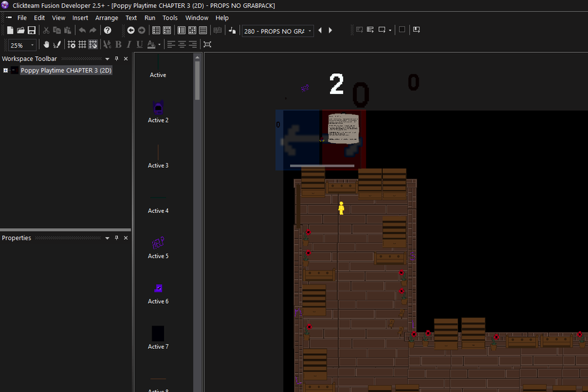The width and height of the screenshot is (588, 392).
Task: Expand Poppy Playtime CHAPTER 3 tree node
Action: click(6, 70)
